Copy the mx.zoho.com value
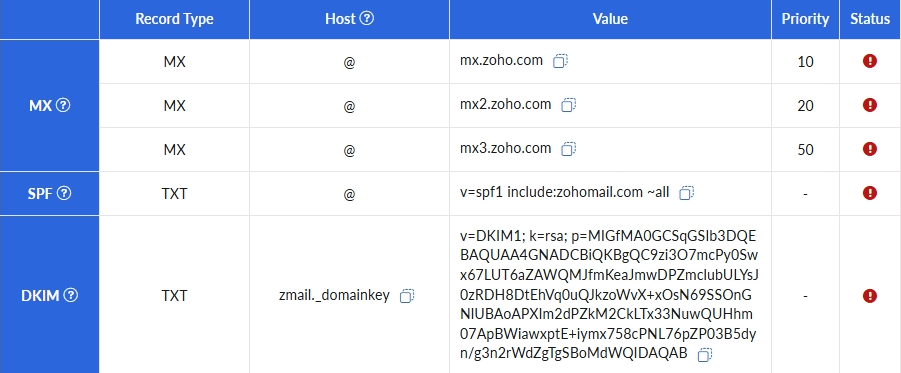901x373 pixels. pyautogui.click(x=560, y=61)
